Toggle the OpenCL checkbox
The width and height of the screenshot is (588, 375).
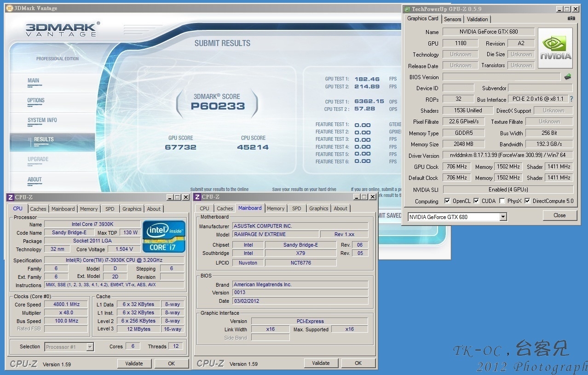[447, 201]
